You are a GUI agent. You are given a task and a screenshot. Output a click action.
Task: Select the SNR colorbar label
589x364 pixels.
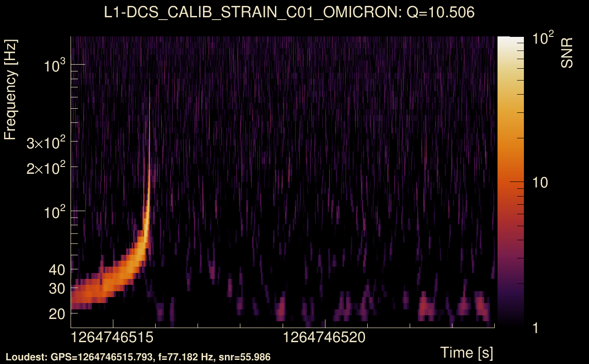click(x=567, y=53)
